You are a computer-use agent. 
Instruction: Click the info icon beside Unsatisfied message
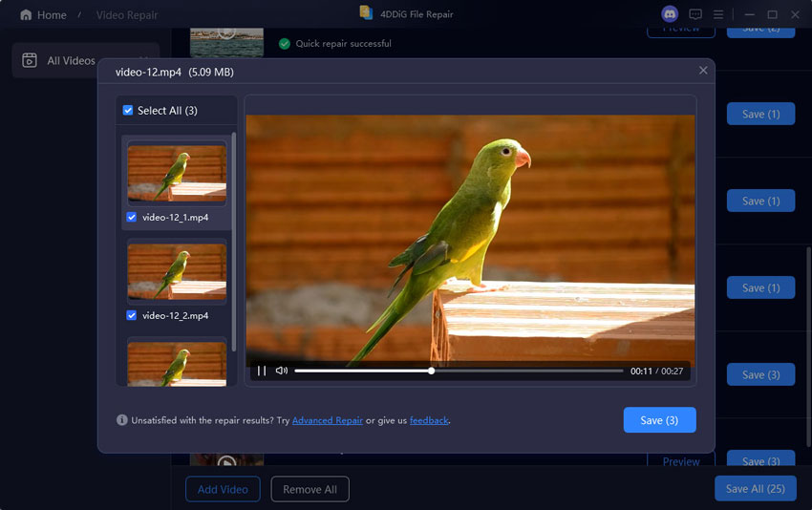(122, 420)
